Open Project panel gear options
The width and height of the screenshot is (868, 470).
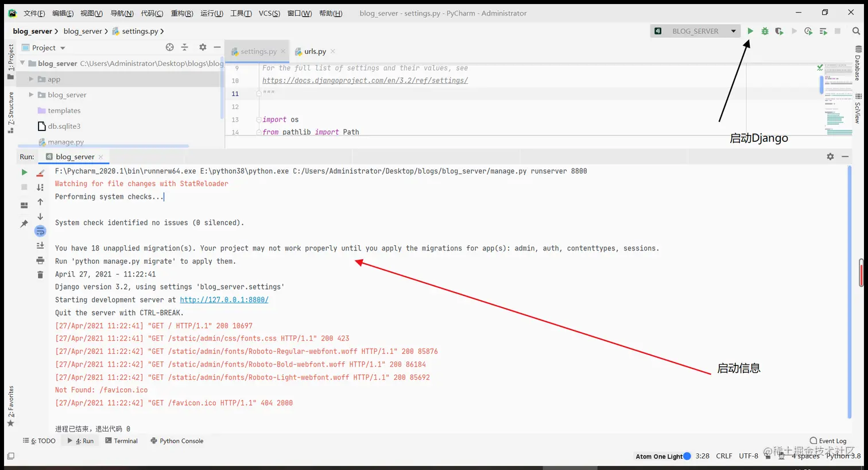pos(203,47)
